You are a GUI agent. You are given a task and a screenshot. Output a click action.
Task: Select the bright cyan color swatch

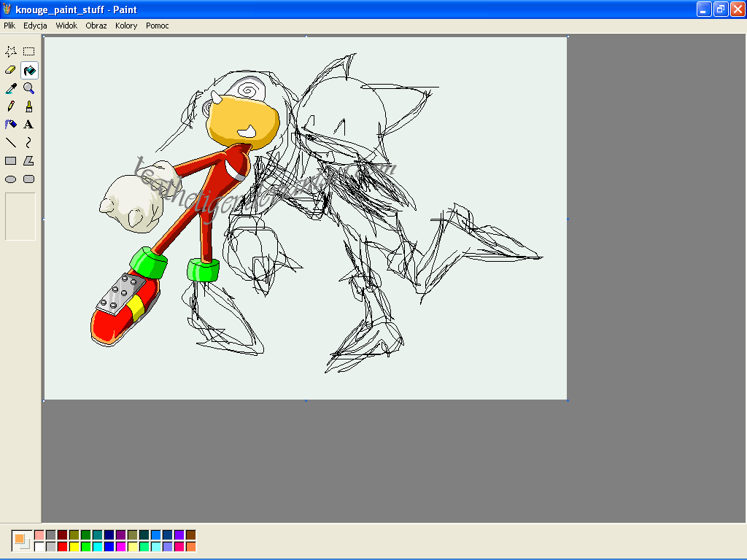[x=98, y=547]
